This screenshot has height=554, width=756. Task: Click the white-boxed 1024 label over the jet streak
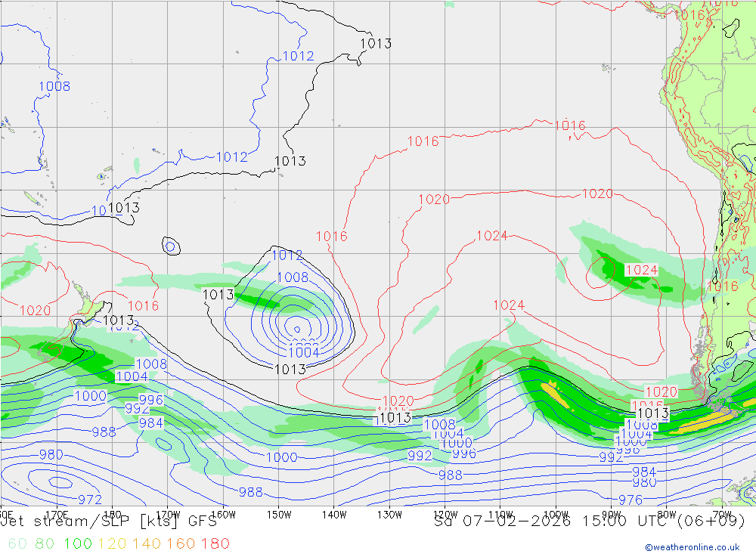(641, 270)
